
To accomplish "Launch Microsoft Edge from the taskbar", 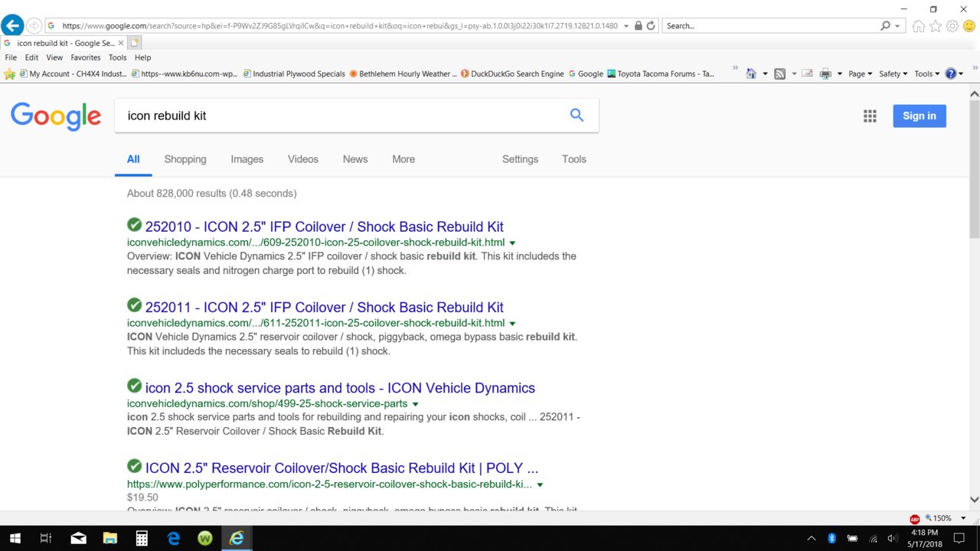I will point(173,538).
